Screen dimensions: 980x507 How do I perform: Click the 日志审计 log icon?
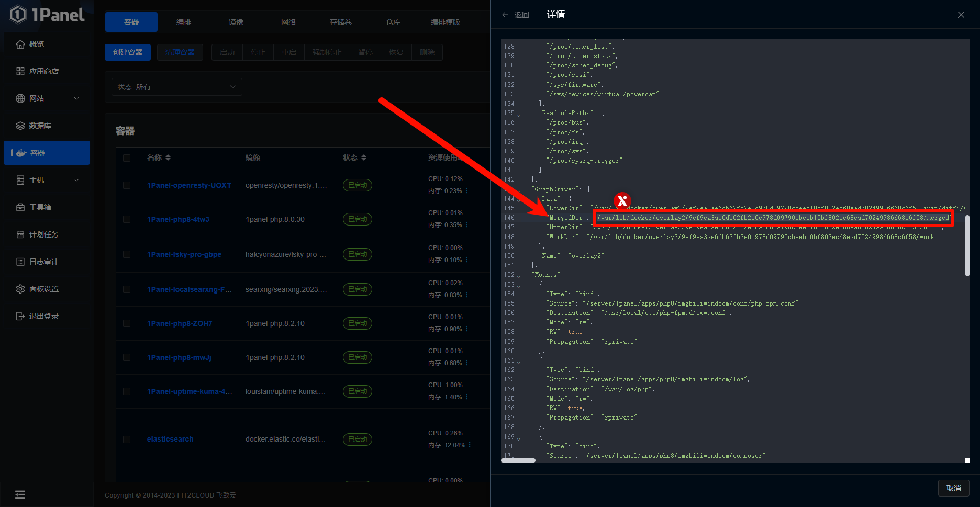point(20,262)
